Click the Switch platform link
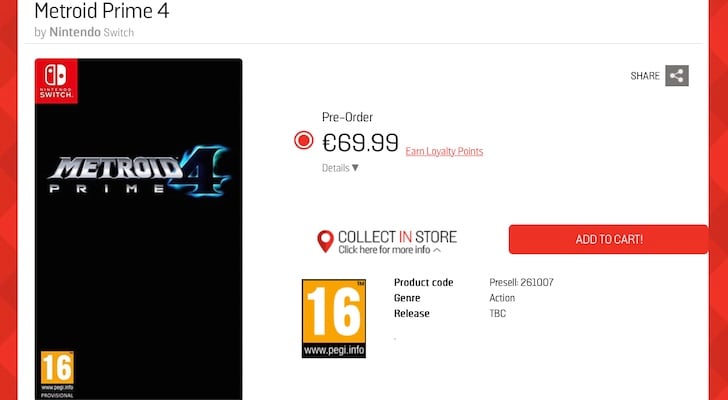 coord(119,33)
